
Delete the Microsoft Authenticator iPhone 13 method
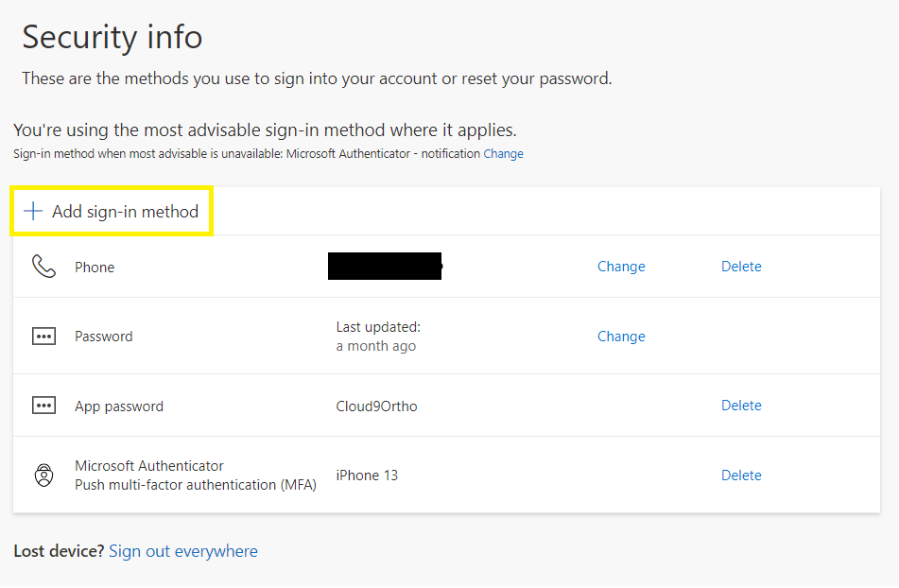(x=741, y=476)
